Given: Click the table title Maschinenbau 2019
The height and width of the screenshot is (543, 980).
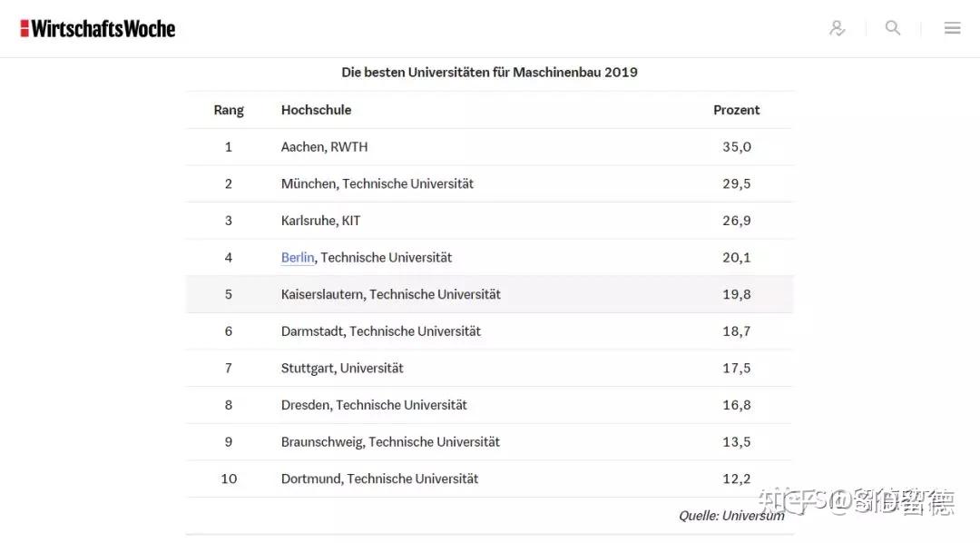Looking at the screenshot, I should point(489,72).
